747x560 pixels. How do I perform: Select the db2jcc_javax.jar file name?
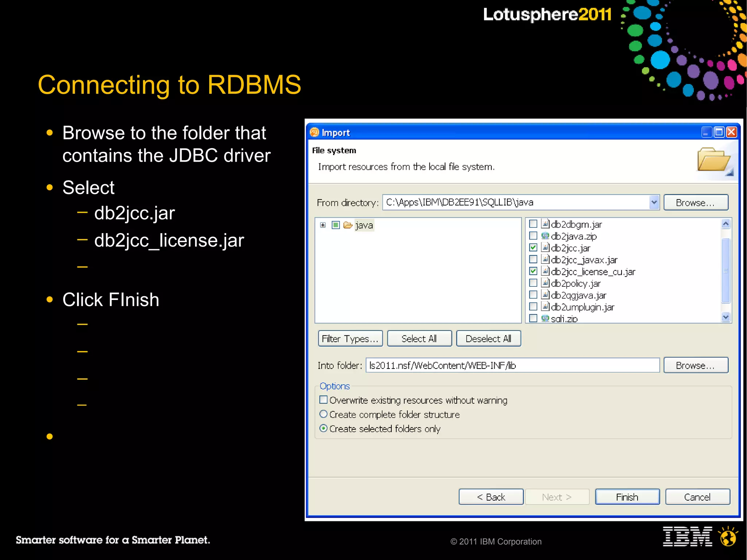[x=584, y=260]
